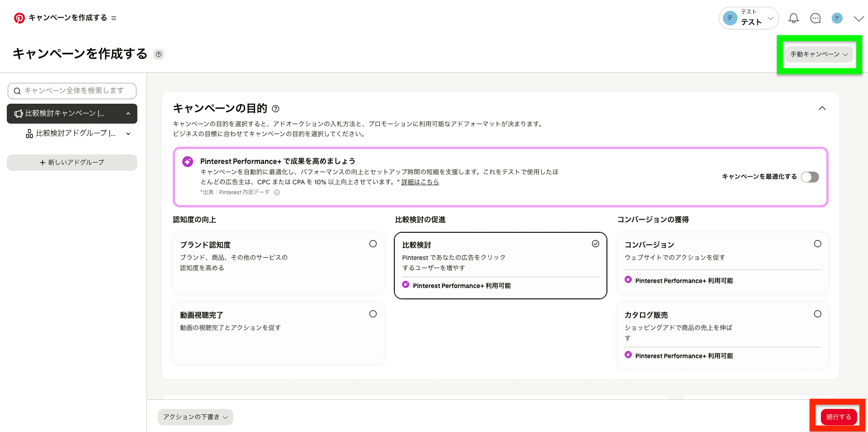
Task: Toggle キャンペーンを最適化する switch
Action: coord(810,177)
